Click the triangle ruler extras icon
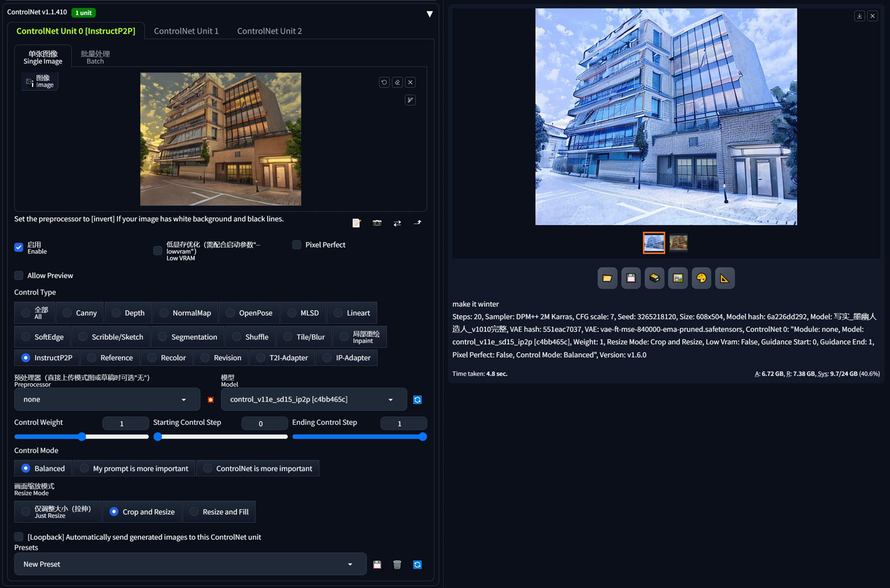Screen dimensions: 890x588 tap(724, 278)
